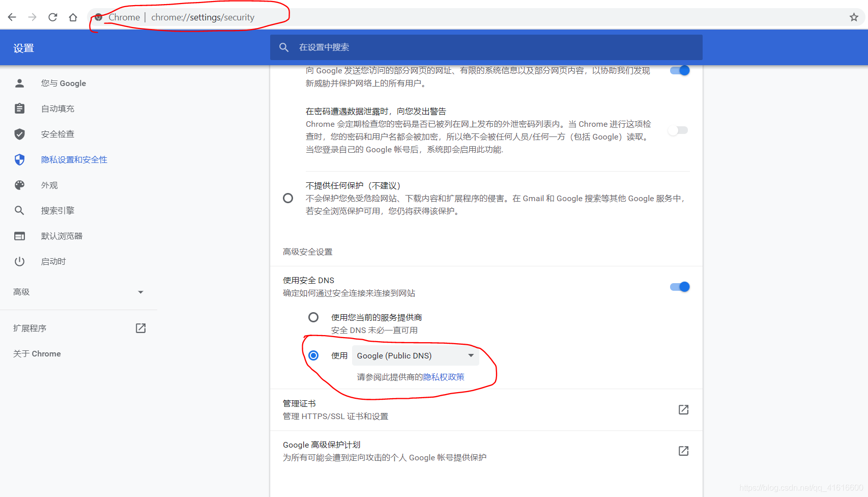Click the magnifier icon in settings search bar
The width and height of the screenshot is (868, 497).
click(x=284, y=47)
